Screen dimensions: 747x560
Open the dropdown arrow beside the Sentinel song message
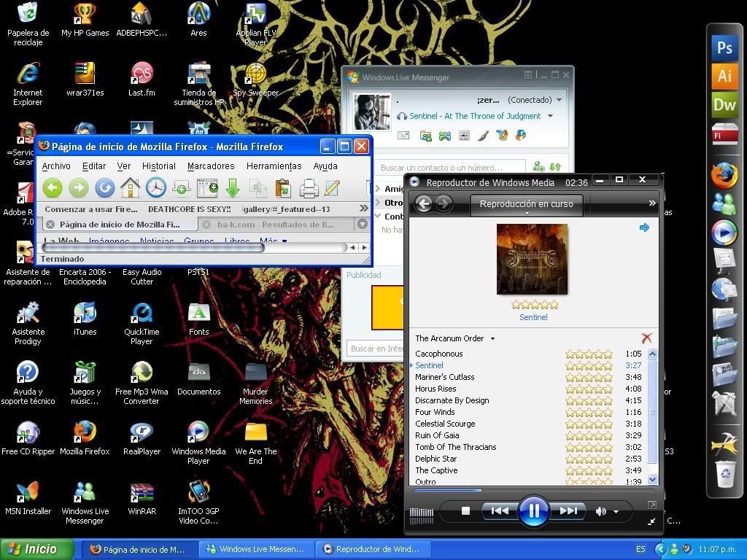550,116
